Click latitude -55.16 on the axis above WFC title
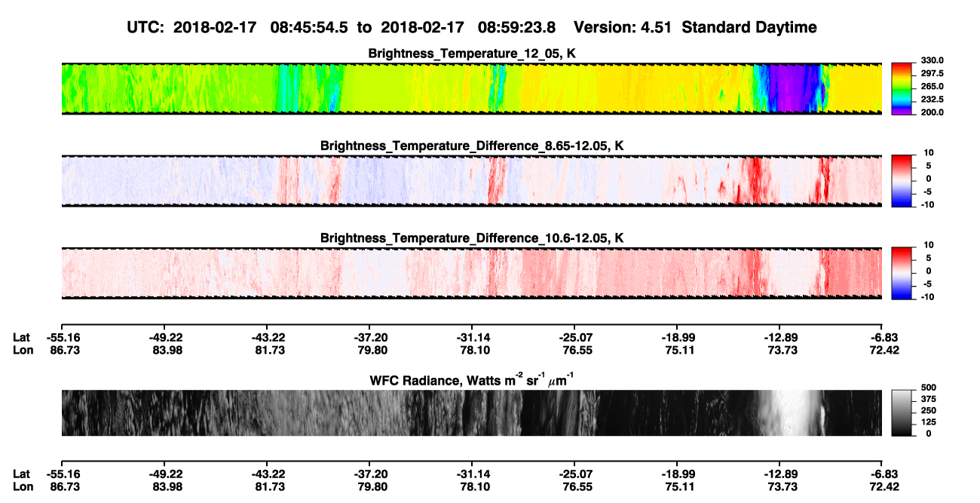Image resolution: width=980 pixels, height=503 pixels. point(62,338)
